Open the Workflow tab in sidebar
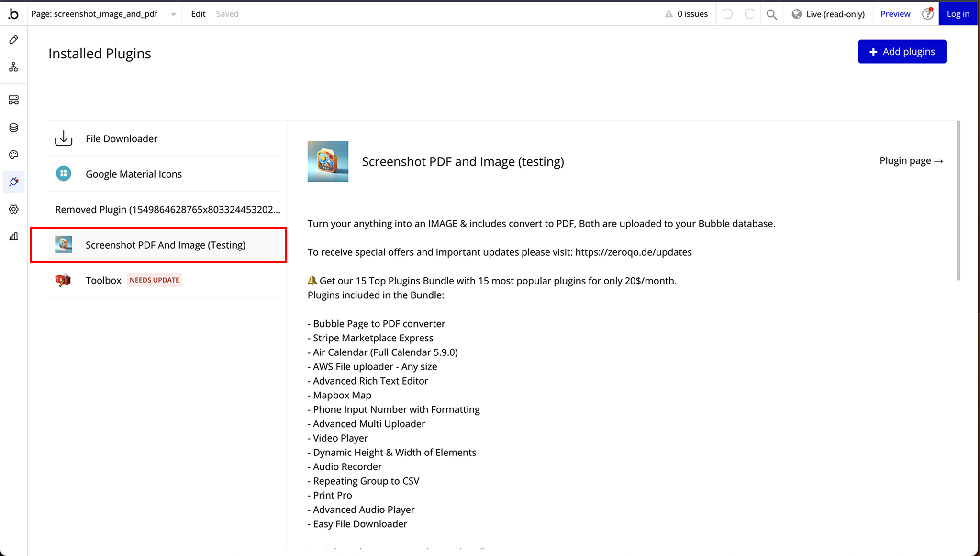The image size is (980, 556). point(13,67)
